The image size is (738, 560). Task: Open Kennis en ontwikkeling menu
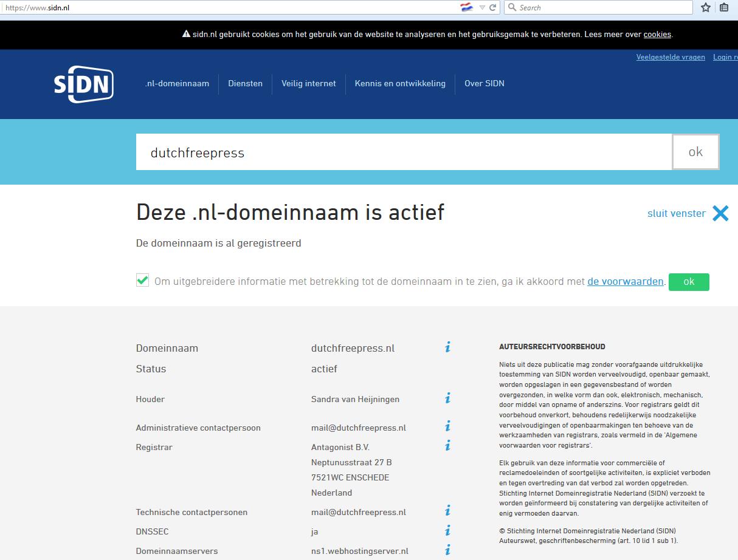click(400, 84)
